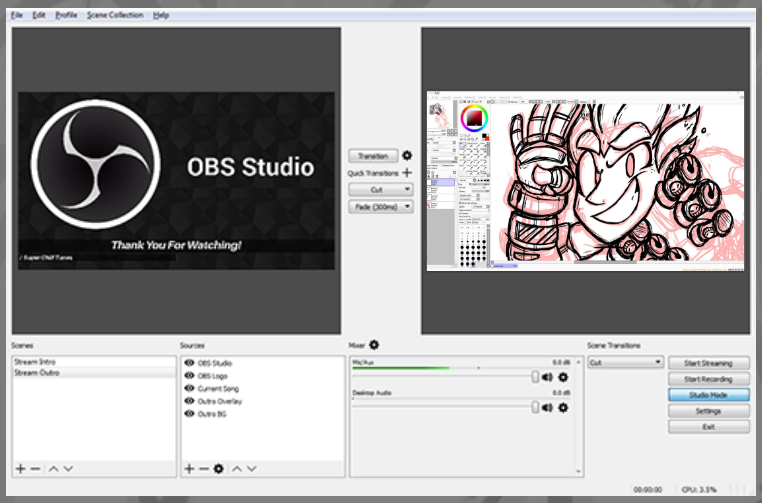Image resolution: width=762 pixels, height=503 pixels.
Task: Click mixer scrollbar up arrow
Action: pos(578,362)
